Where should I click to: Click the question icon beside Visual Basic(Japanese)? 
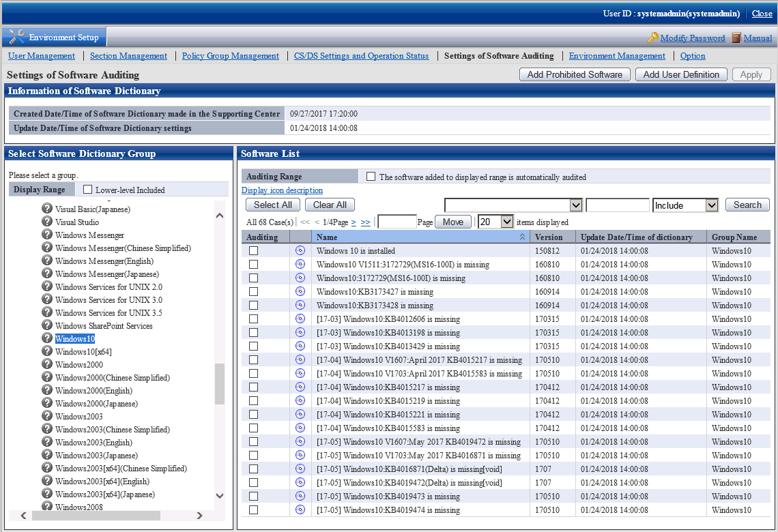47,209
